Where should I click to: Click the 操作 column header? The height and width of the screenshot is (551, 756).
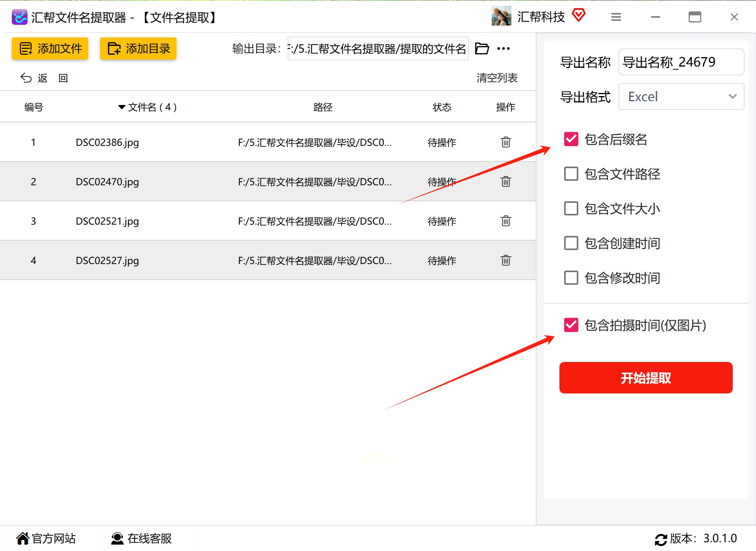pos(506,107)
